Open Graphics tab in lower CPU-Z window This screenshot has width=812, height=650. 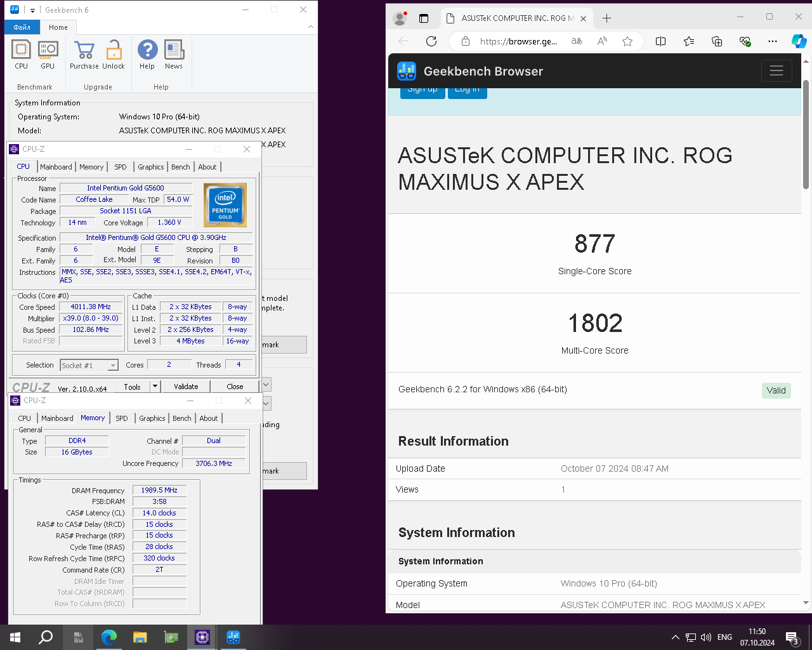click(152, 418)
